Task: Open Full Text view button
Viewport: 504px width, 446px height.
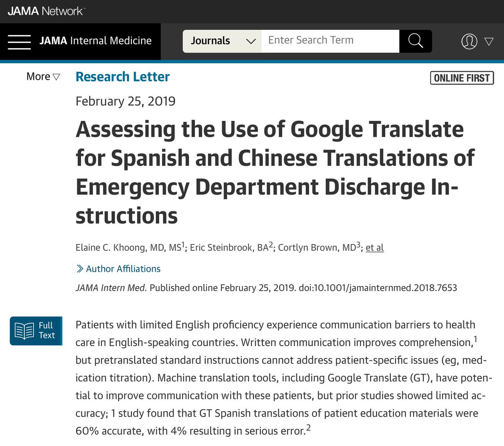Action: [x=36, y=331]
